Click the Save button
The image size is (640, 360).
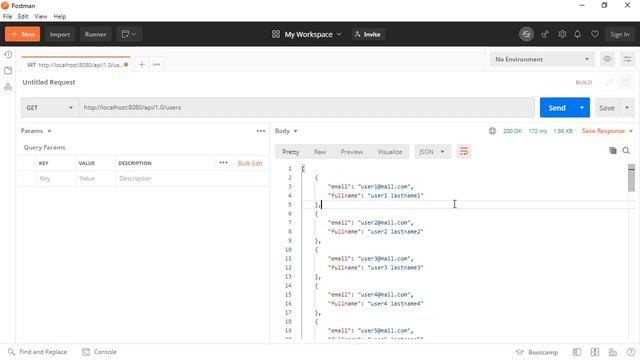tap(607, 108)
